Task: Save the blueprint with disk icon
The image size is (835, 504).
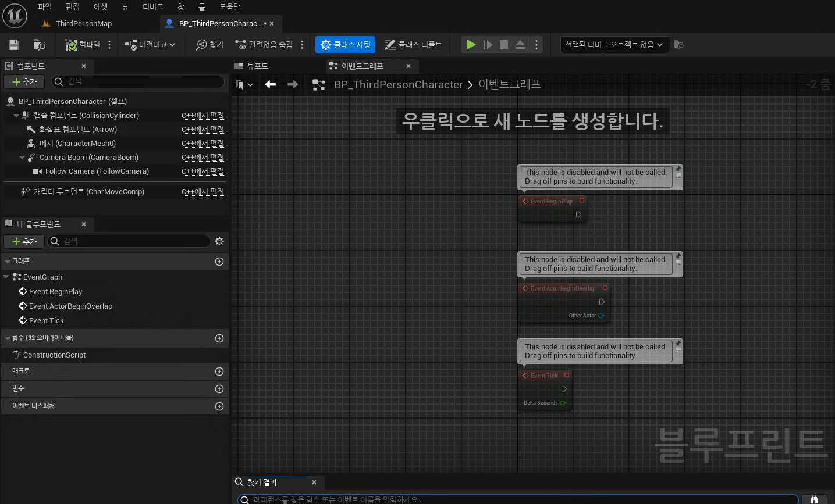Action: (14, 45)
